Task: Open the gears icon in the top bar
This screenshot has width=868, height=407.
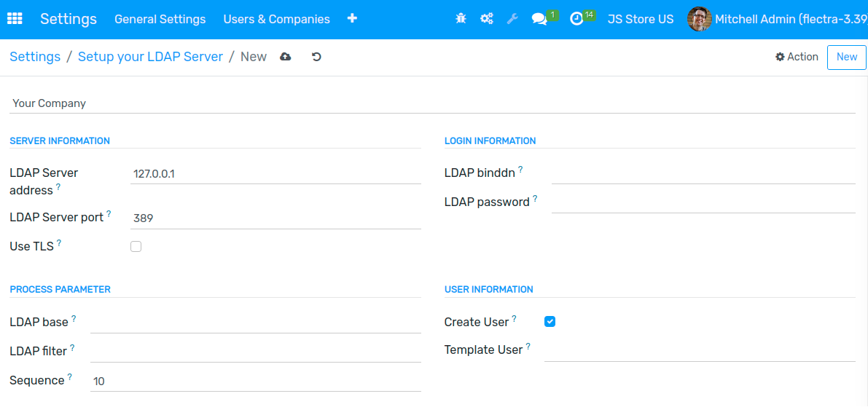Action: pos(487,19)
